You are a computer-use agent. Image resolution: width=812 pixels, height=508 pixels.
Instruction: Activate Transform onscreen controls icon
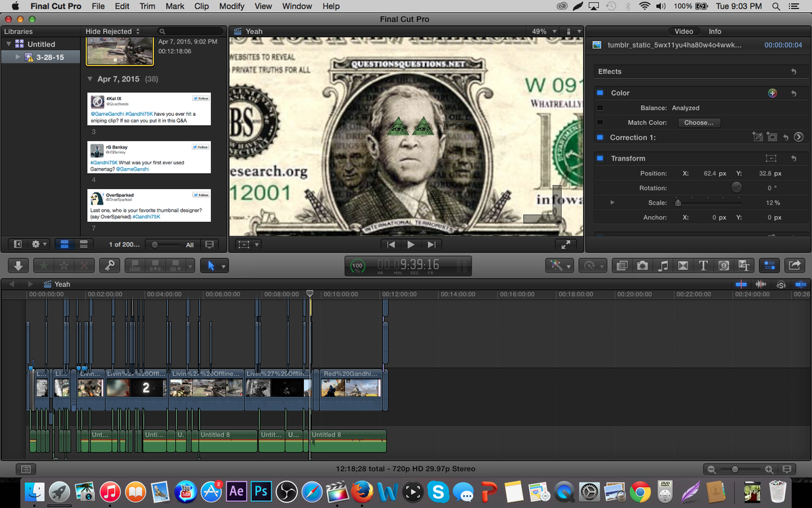pos(771,158)
